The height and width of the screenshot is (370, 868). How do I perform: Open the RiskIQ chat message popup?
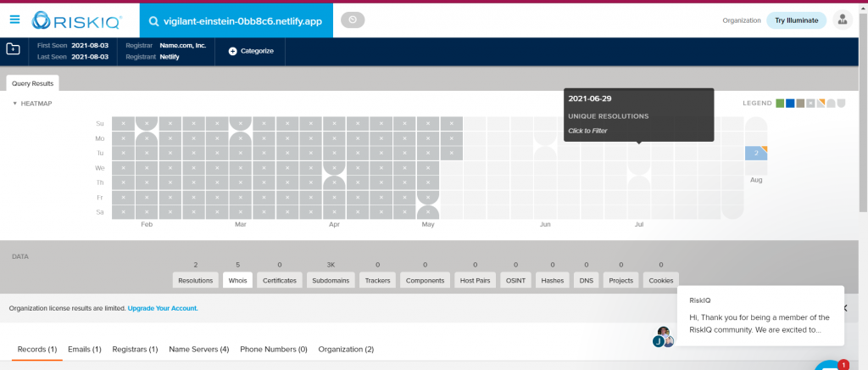[760, 315]
